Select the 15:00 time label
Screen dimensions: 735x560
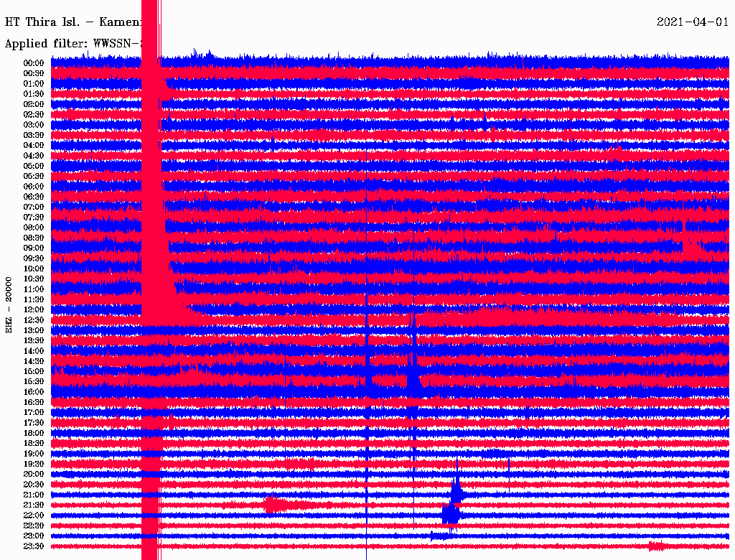(34, 371)
